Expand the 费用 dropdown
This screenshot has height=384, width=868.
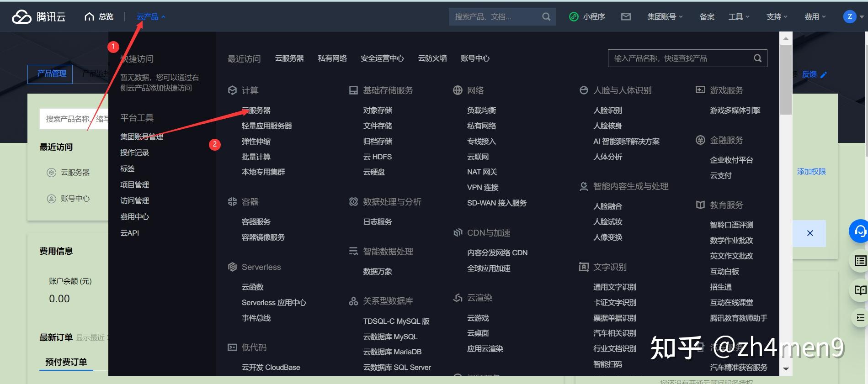click(815, 17)
